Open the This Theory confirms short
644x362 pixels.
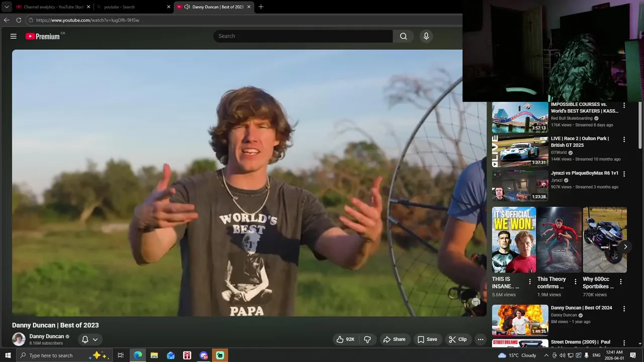(559, 240)
